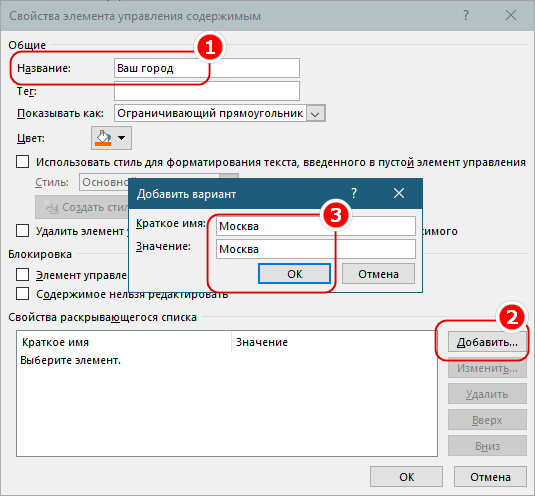Click the Добавить... button
Screen dimensions: 535x496
point(487,342)
